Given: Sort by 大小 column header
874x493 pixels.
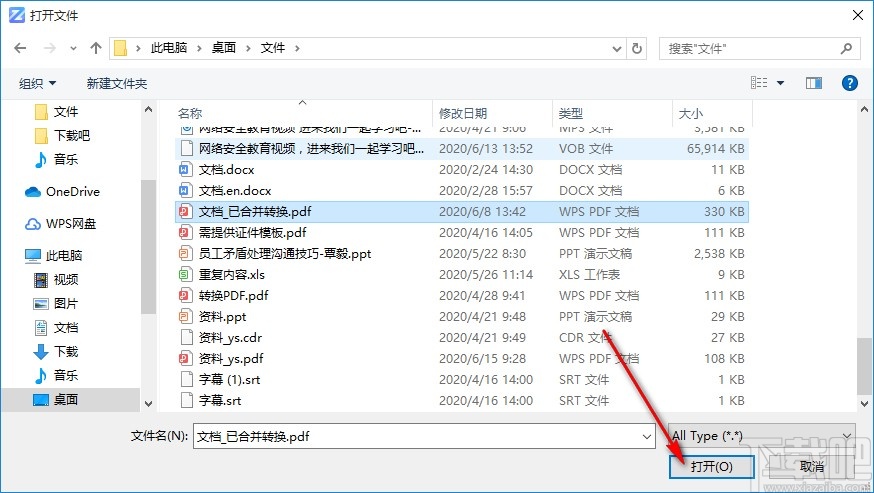Looking at the screenshot, I should point(691,113).
